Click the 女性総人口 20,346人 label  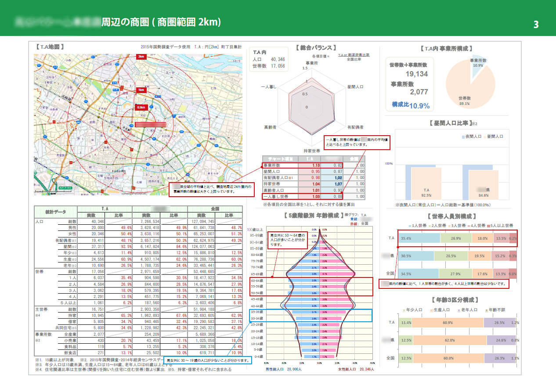point(356,369)
